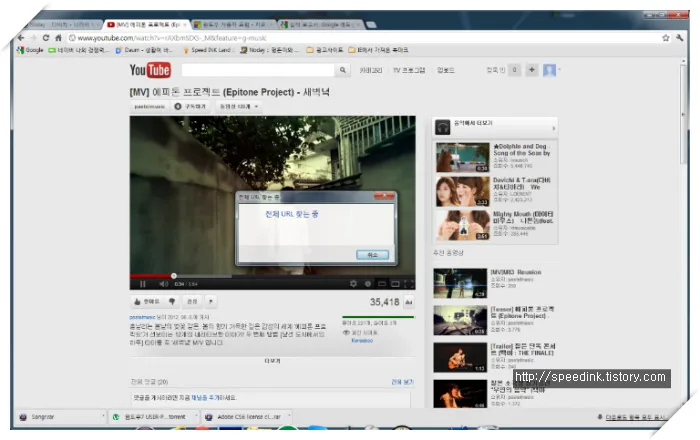Open the Davichi & T-ara video thumbnail

(462, 191)
